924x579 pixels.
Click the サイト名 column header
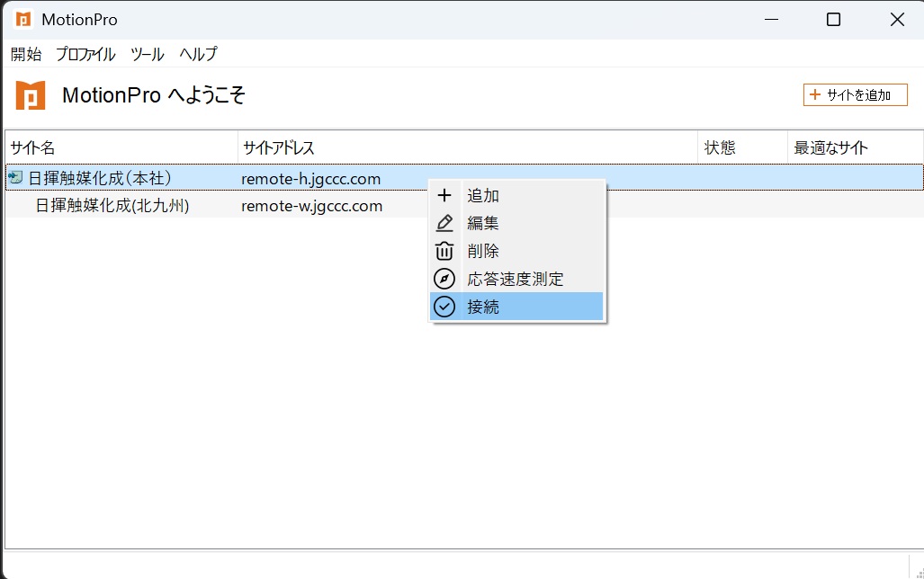pos(121,147)
